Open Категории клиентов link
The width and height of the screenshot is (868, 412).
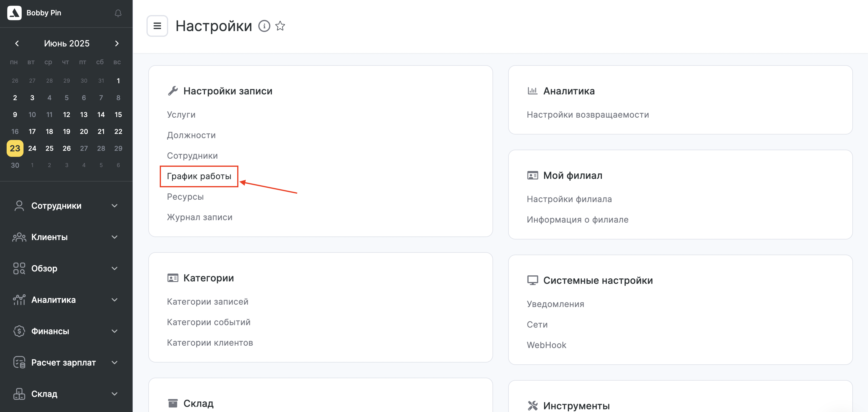coord(209,343)
